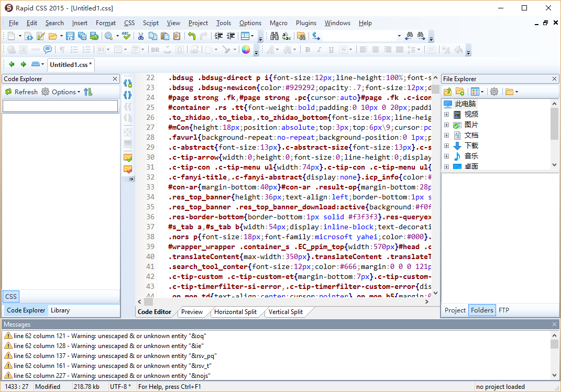Switch to the Horizontal Split tab
This screenshot has width=561, height=392.
point(235,311)
